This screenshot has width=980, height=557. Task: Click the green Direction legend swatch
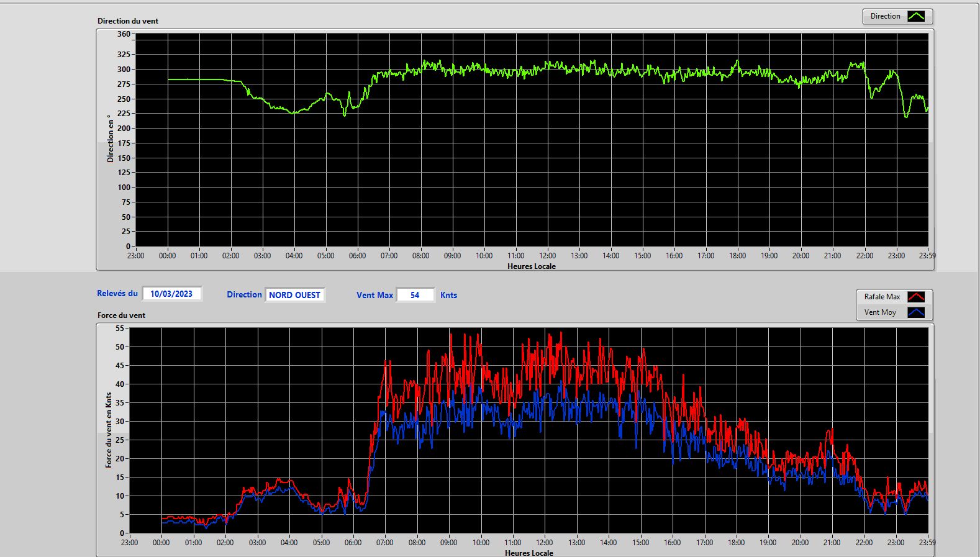[916, 16]
